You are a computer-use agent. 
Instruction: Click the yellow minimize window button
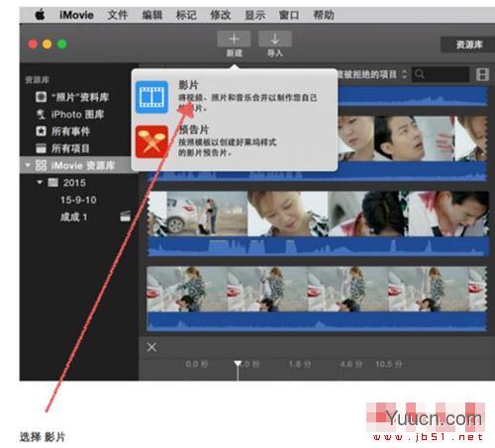(x=48, y=44)
